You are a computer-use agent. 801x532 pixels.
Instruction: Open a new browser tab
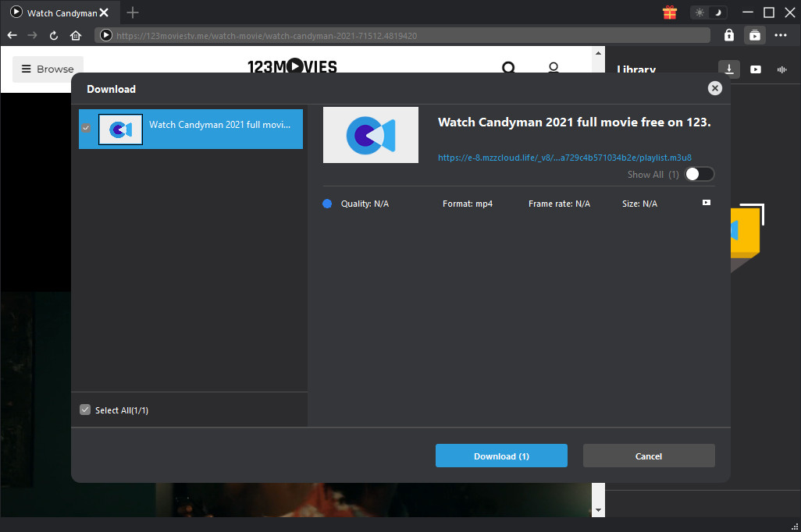click(133, 12)
